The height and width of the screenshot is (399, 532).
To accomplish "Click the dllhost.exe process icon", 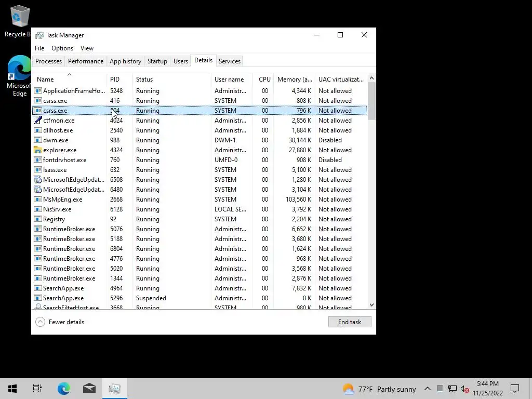I will point(38,130).
